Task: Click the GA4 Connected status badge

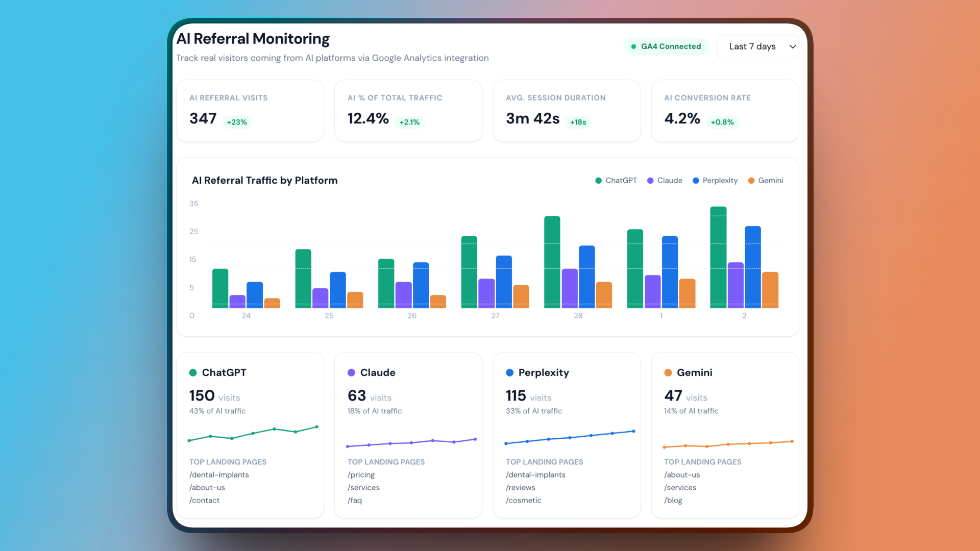Action: point(666,46)
